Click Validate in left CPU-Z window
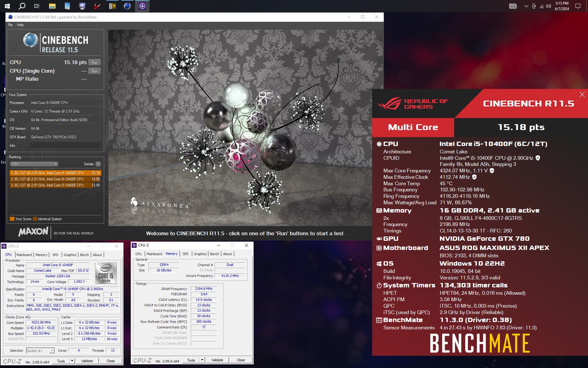This screenshot has width=588, height=368. (x=87, y=361)
